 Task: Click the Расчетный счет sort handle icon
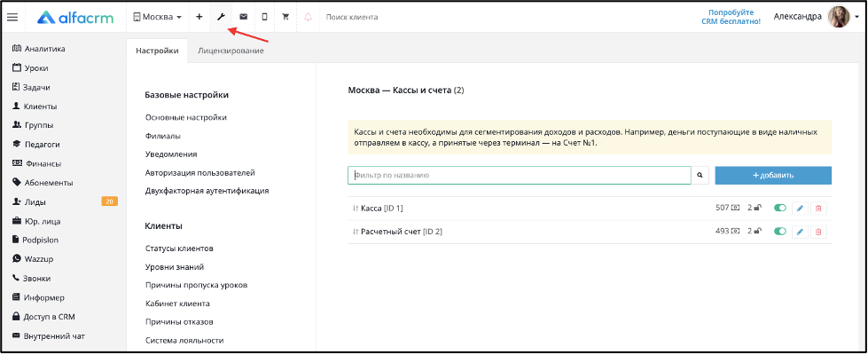356,232
